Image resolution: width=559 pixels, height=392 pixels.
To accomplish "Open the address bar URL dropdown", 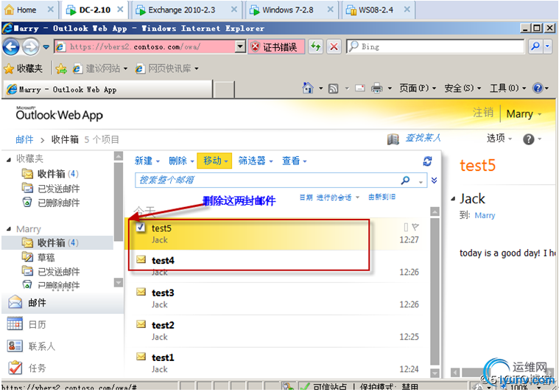I will coord(241,46).
